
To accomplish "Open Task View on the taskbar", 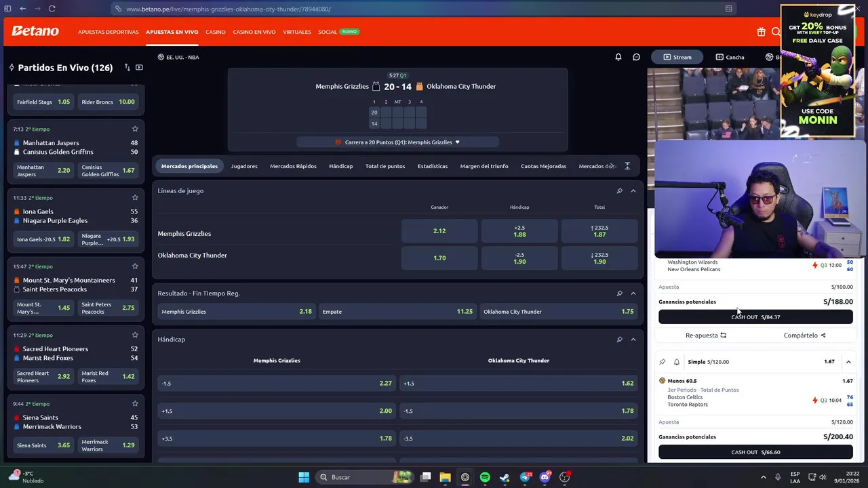I will click(425, 477).
